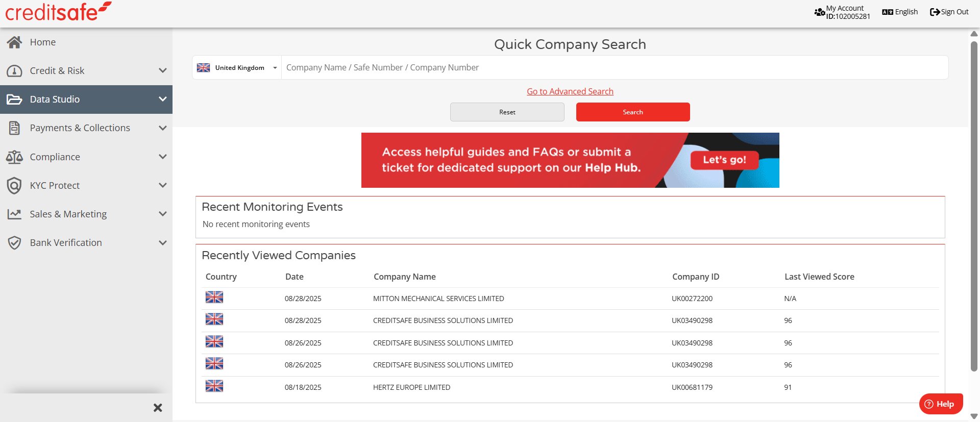Image resolution: width=980 pixels, height=422 pixels.
Task: Open the United Kingdom country dropdown
Action: [237, 67]
